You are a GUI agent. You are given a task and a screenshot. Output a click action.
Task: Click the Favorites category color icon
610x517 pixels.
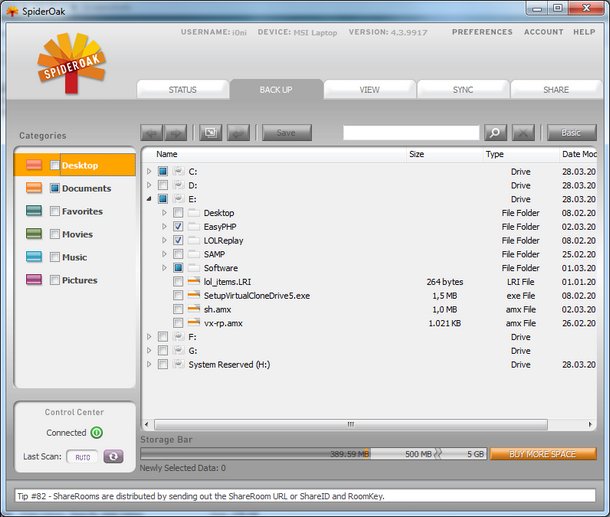(34, 211)
